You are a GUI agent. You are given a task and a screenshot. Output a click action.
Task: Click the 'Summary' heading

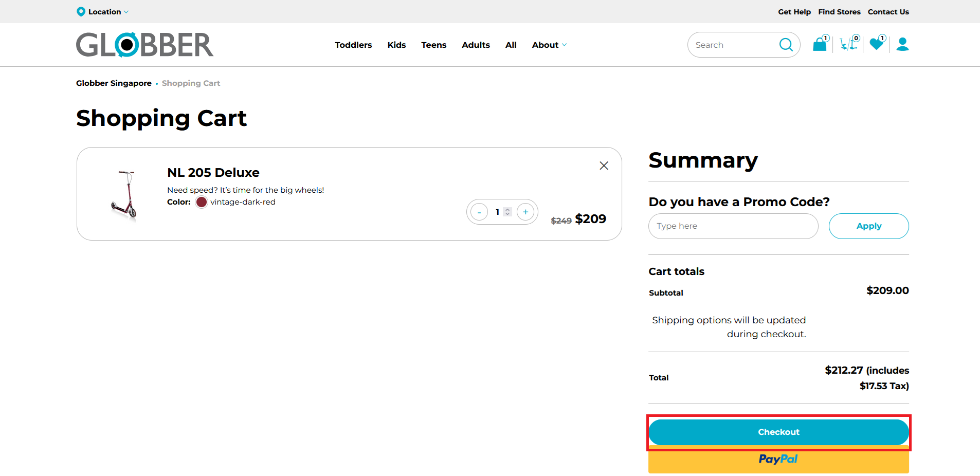pyautogui.click(x=703, y=160)
